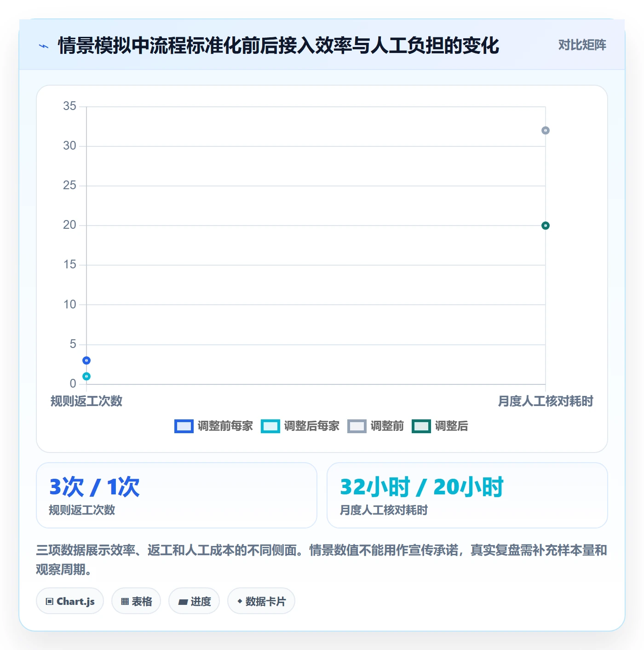Click the 规则返工次数 x-axis label
644x650 pixels.
click(x=86, y=401)
